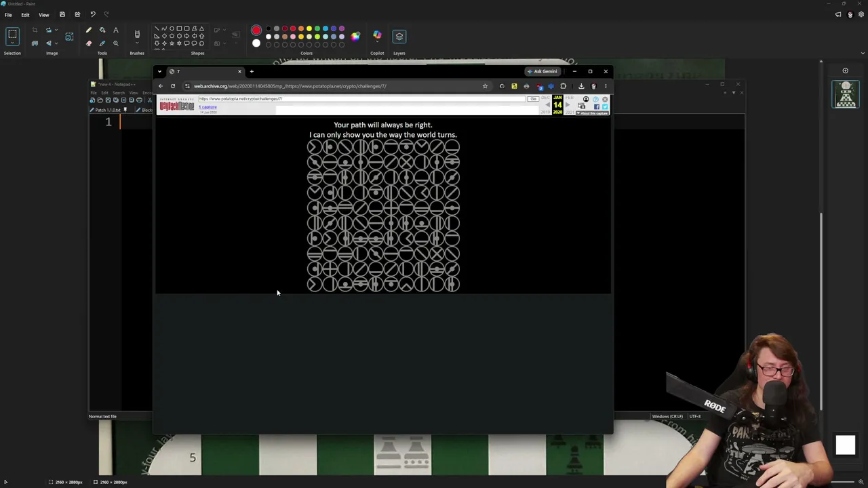Open the File menu in Paint
This screenshot has width=868, height=488.
(x=8, y=15)
